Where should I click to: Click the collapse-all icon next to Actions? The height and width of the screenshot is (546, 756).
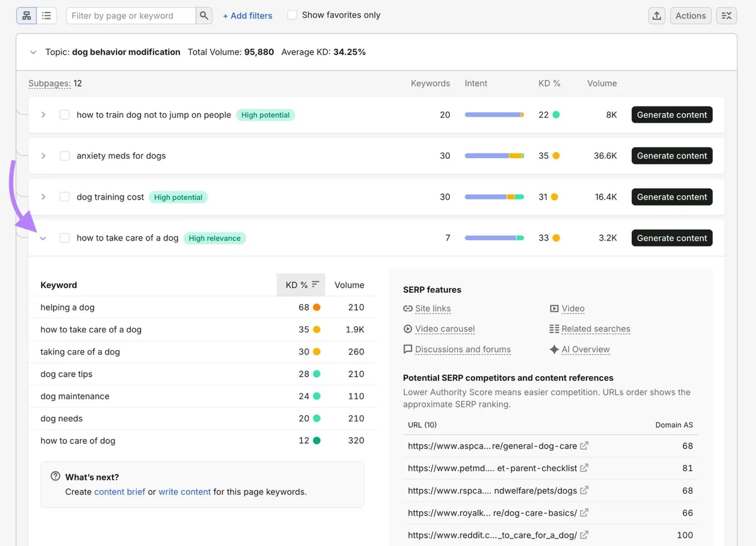pyautogui.click(x=726, y=16)
